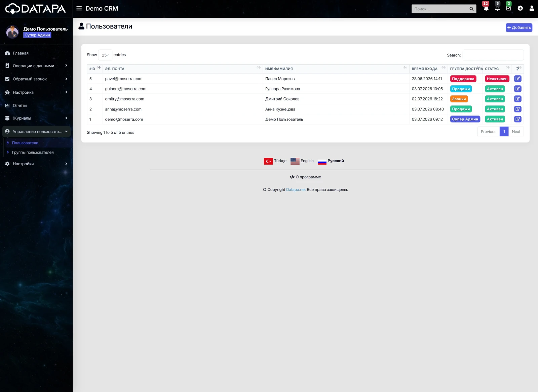Expand Обратный звонок menu
The image size is (538, 392).
36,79
